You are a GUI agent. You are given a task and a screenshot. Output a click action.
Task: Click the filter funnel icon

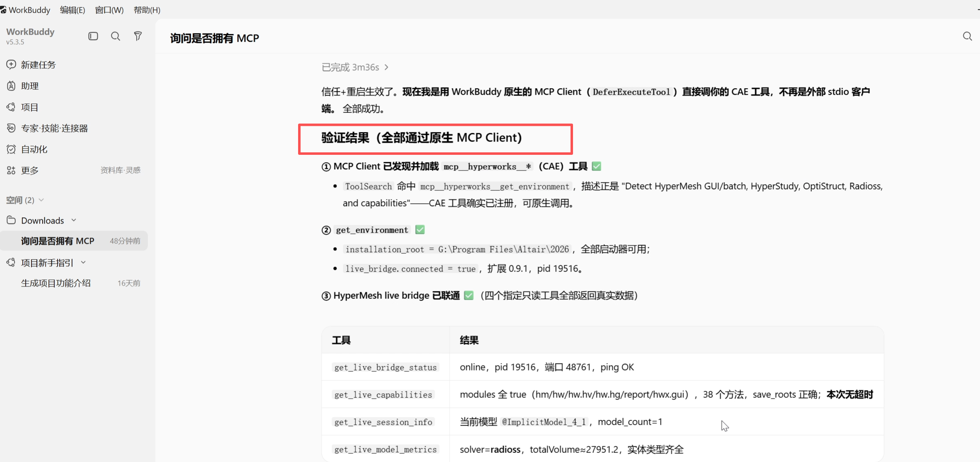click(138, 36)
